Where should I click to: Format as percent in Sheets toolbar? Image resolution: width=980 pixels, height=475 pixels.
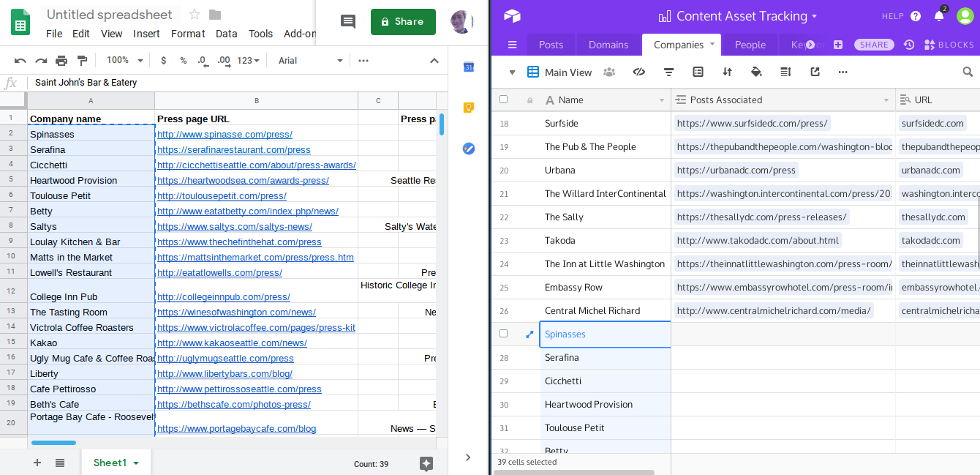[183, 61]
